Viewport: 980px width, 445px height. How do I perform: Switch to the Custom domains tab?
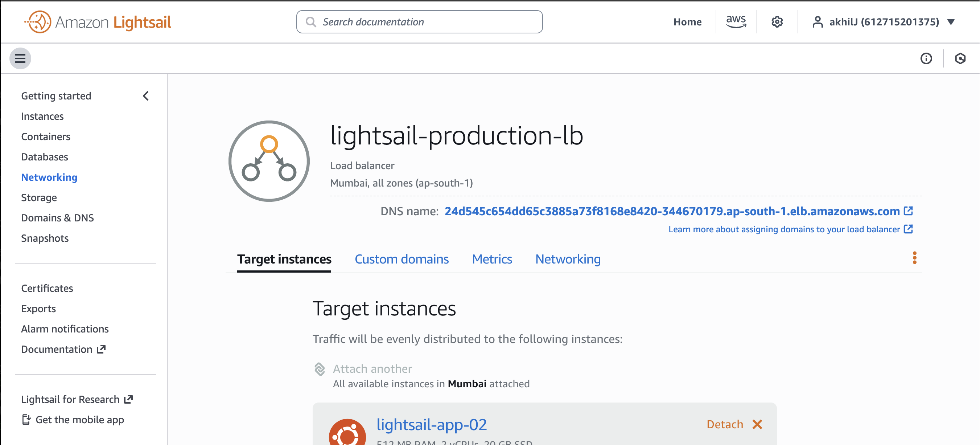click(402, 259)
